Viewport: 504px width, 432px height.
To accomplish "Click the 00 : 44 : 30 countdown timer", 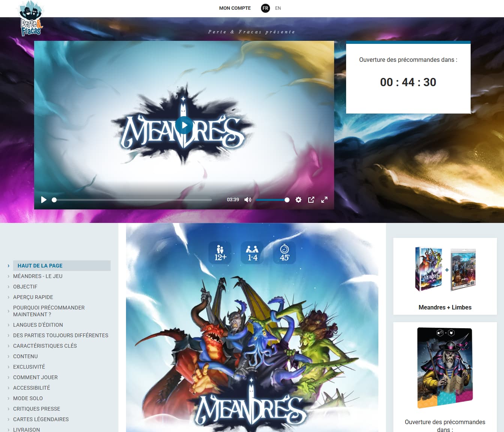I will (x=408, y=82).
